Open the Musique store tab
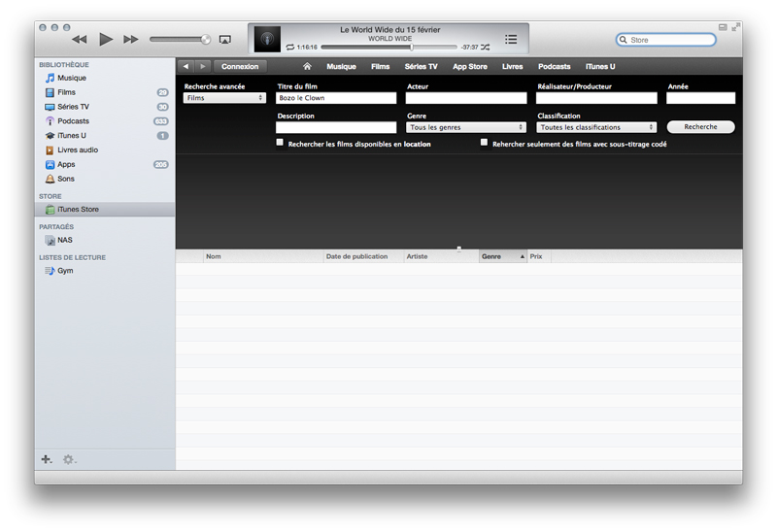This screenshot has height=532, width=777. 341,66
